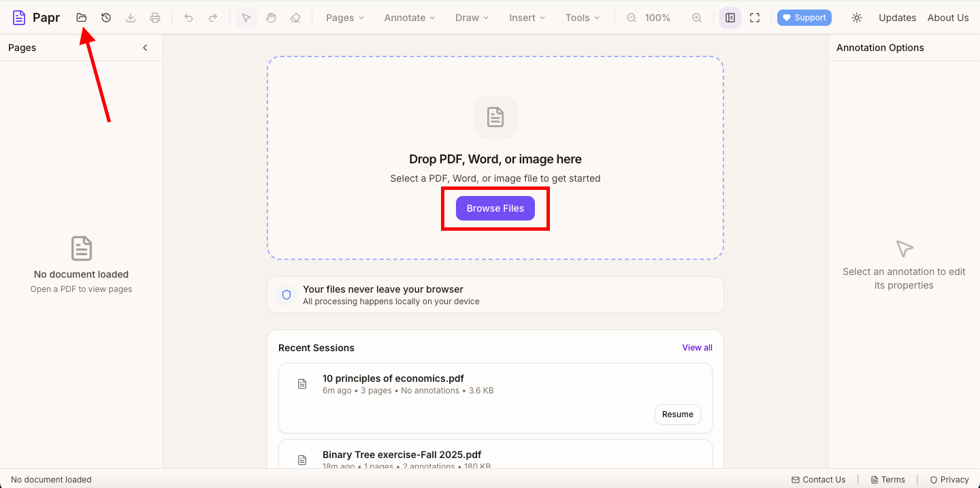The height and width of the screenshot is (488, 980).
Task: Open a file using the folder icon
Action: pyautogui.click(x=81, y=18)
